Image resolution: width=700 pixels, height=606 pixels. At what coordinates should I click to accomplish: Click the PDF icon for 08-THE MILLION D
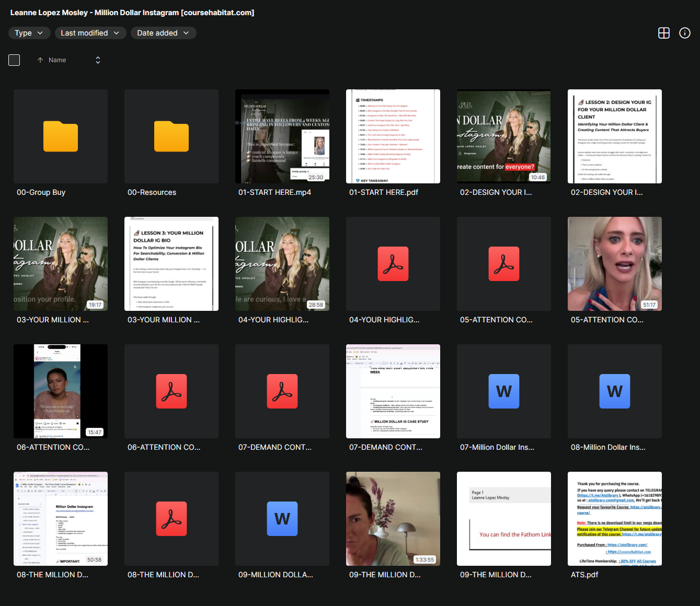pos(171,519)
